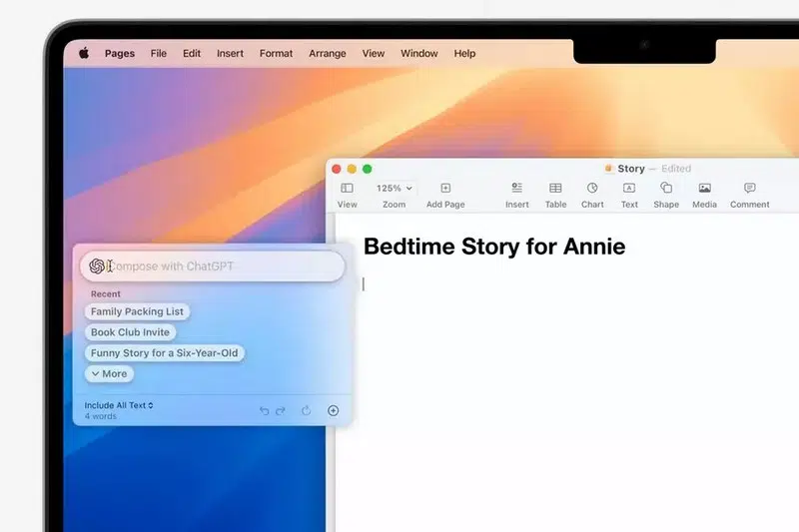Click the Table toolbar icon
Image resolution: width=799 pixels, height=532 pixels.
tap(555, 189)
